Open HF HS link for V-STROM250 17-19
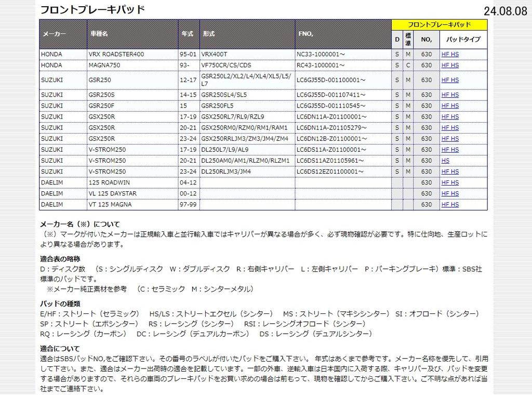The image size is (532, 395). coord(450,150)
